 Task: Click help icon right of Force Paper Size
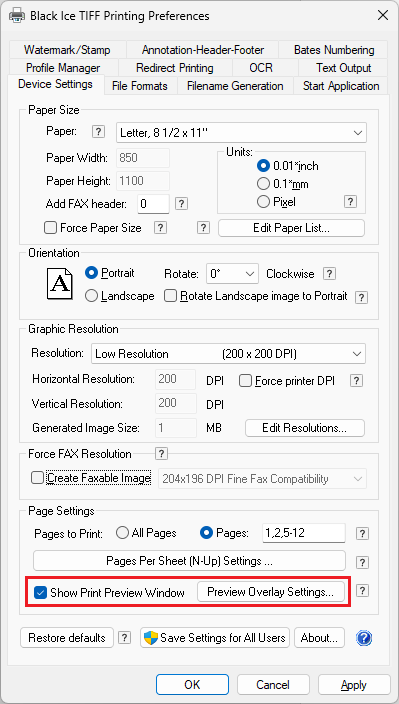(160, 228)
